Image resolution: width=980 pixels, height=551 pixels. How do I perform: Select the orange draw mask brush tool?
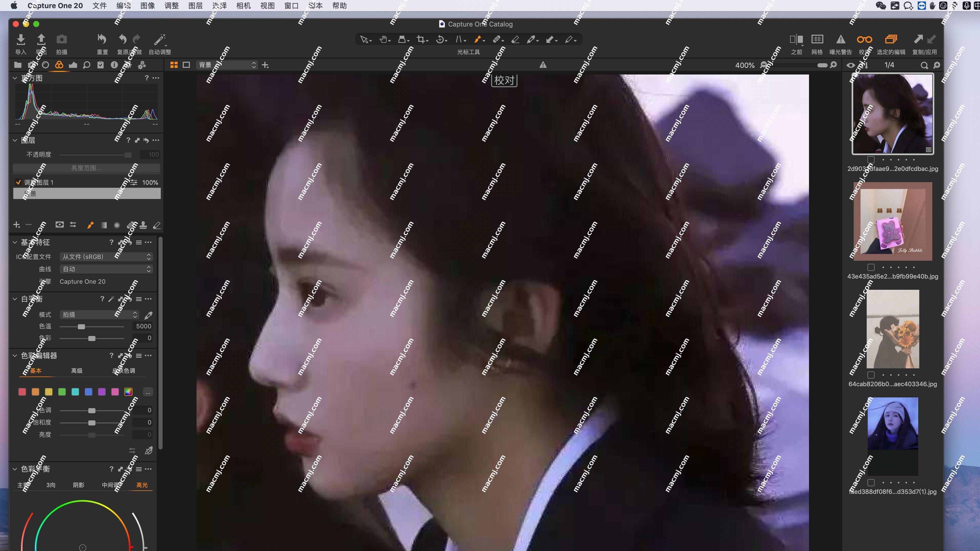pyautogui.click(x=478, y=40)
